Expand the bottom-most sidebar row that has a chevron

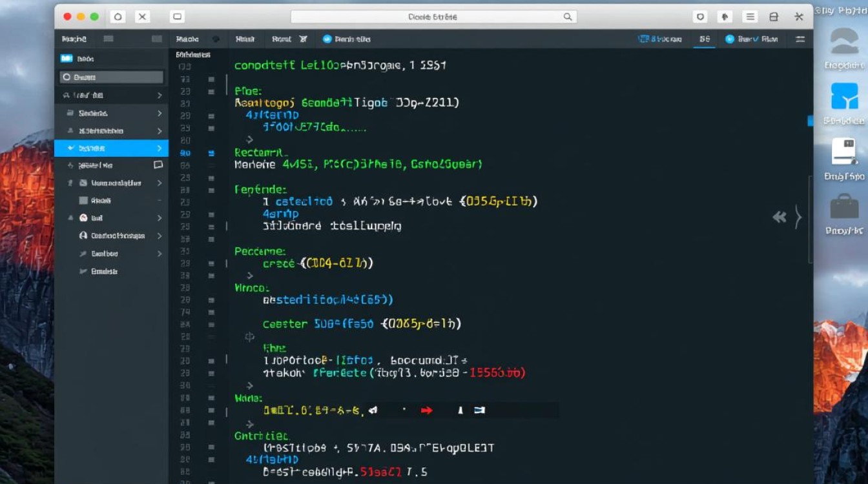pos(159,254)
